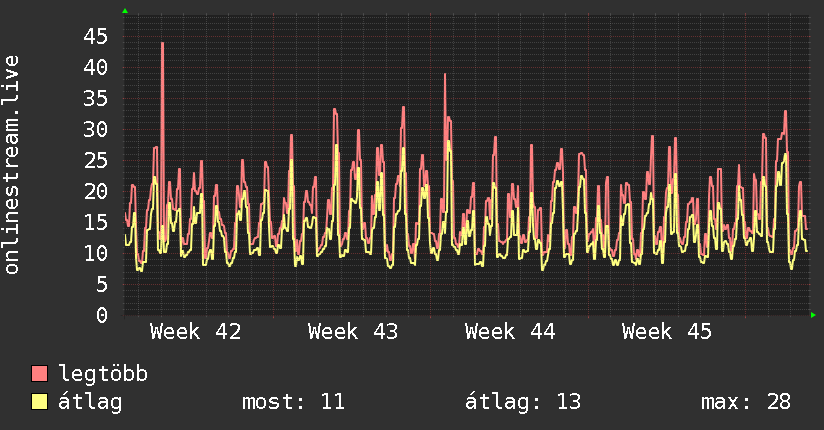Click the Week 42 axis label
This screenshot has width=824, height=430.
[195, 332]
